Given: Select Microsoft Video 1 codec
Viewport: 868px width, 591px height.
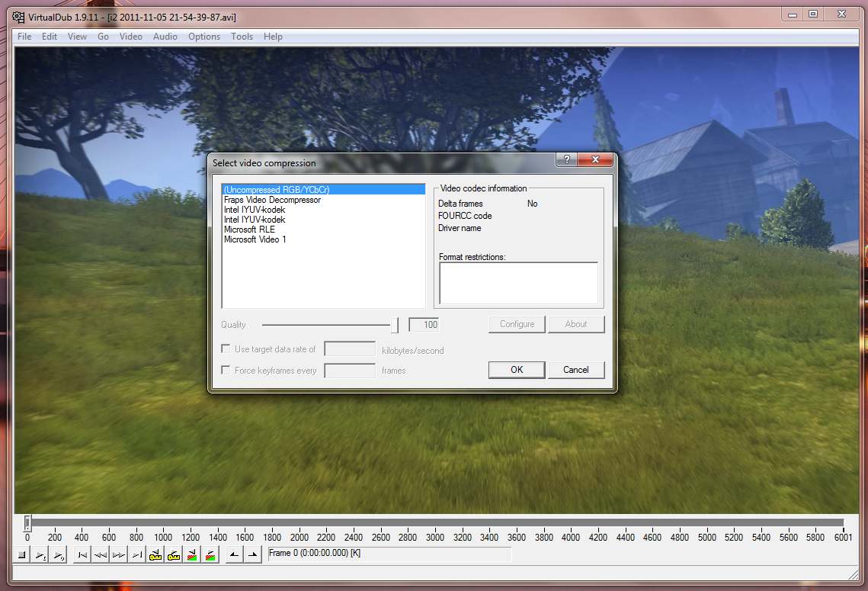Looking at the screenshot, I should click(x=323, y=239).
